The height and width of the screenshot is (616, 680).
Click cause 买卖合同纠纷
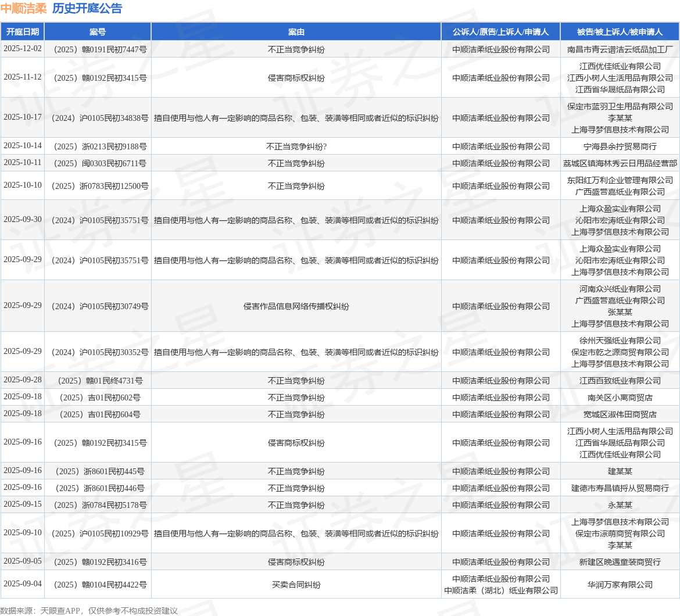point(296,585)
